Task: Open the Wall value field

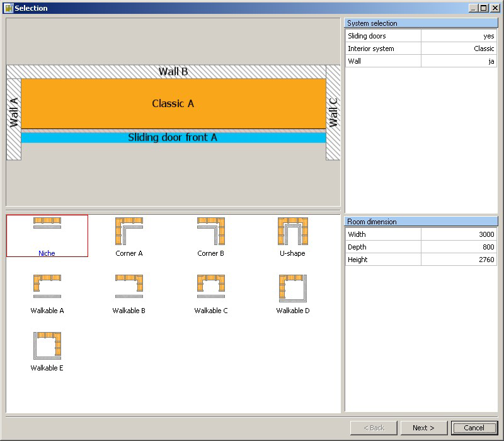Action: point(458,61)
